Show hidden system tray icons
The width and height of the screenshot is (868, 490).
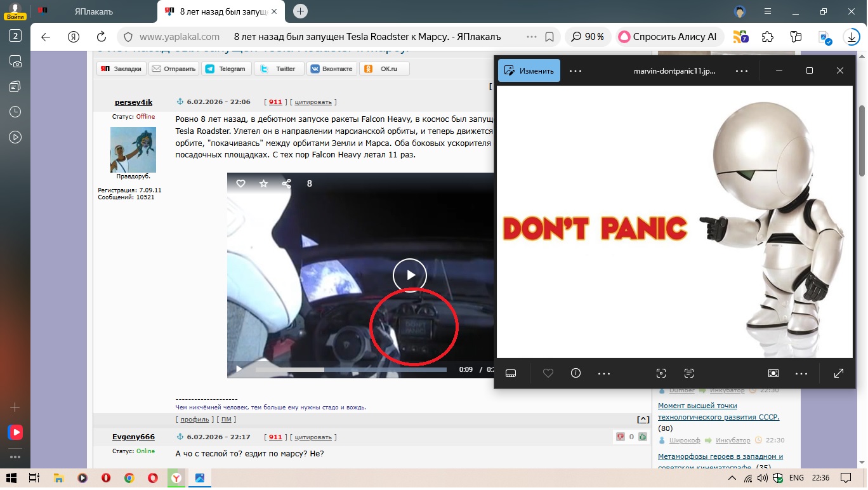pos(732,477)
